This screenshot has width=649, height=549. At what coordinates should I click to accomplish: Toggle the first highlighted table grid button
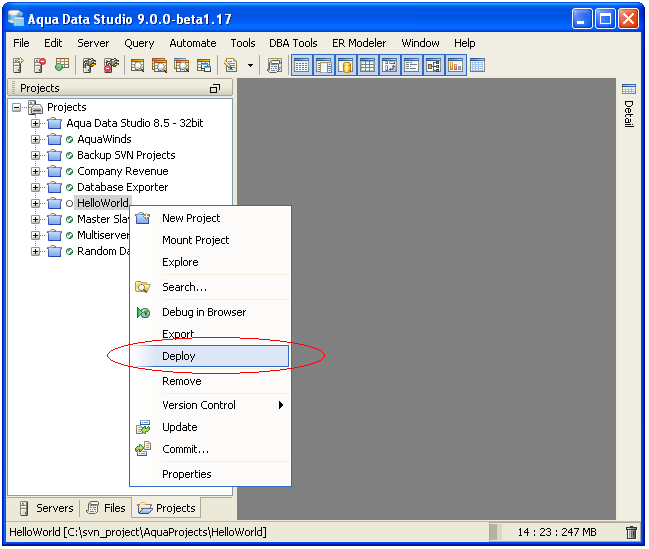click(x=301, y=65)
